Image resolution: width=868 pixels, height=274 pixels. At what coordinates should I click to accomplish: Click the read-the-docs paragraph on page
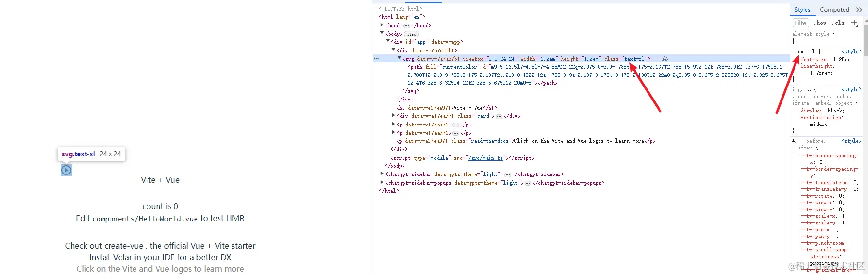160,269
